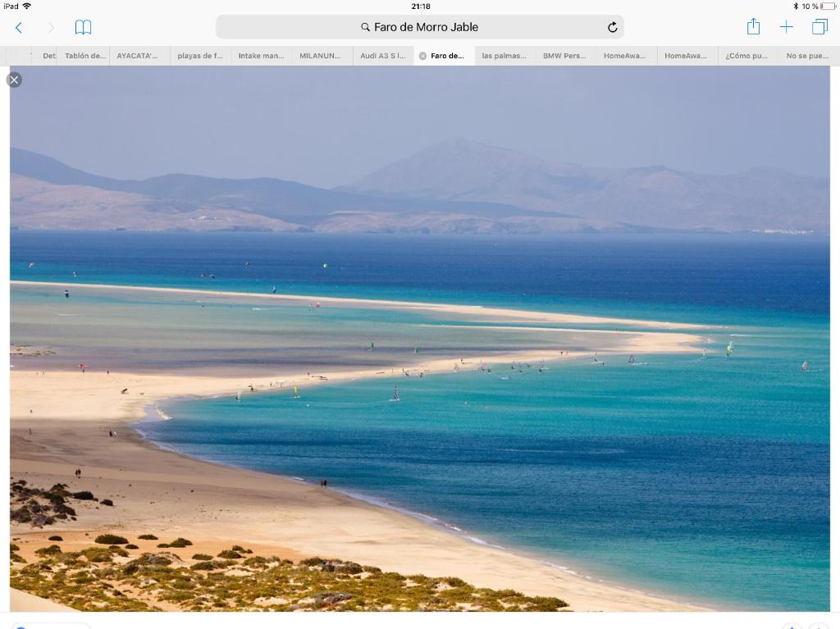Switch to the Tablón de... tab

pos(85,56)
